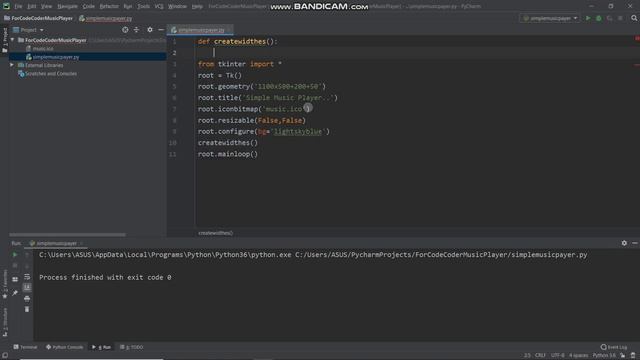
Task: Select the 4: Run bottom tab
Action: tap(102, 347)
